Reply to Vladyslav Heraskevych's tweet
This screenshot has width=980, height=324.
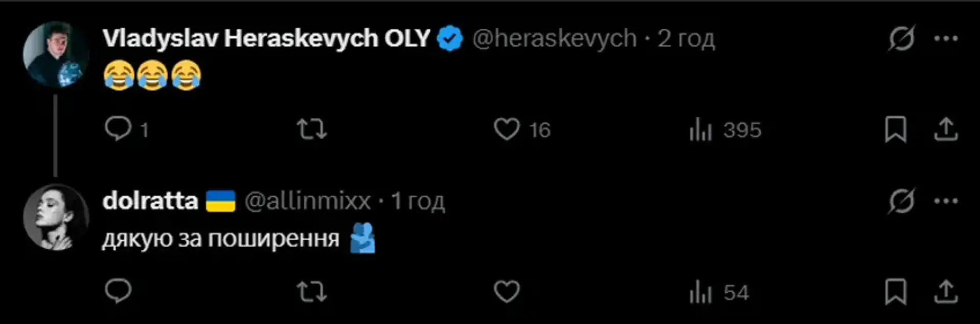[x=119, y=129]
